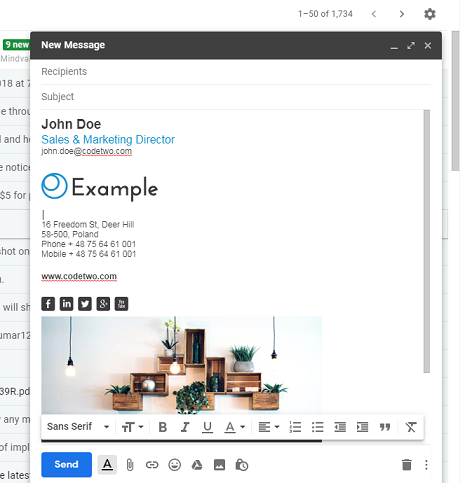465x483 pixels.
Task: Select the Example logo image
Action: pyautogui.click(x=100, y=187)
